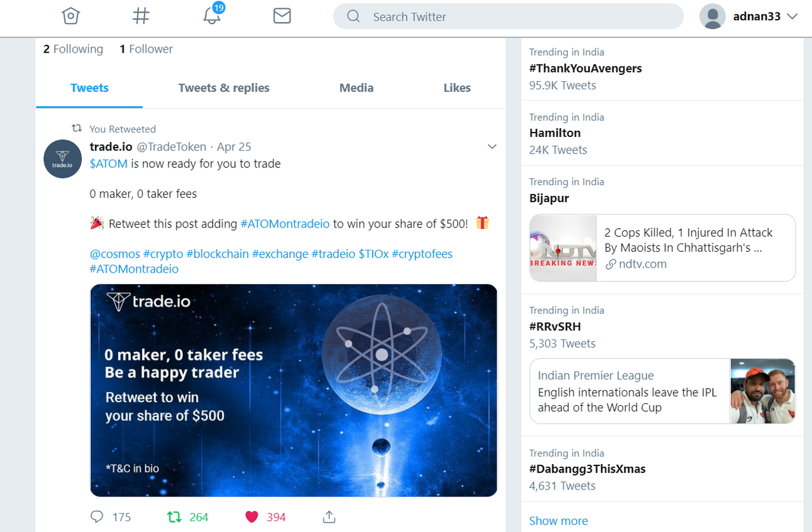Screen dimensions: 812x532
Task: Go to the Home icon
Action: (x=70, y=16)
